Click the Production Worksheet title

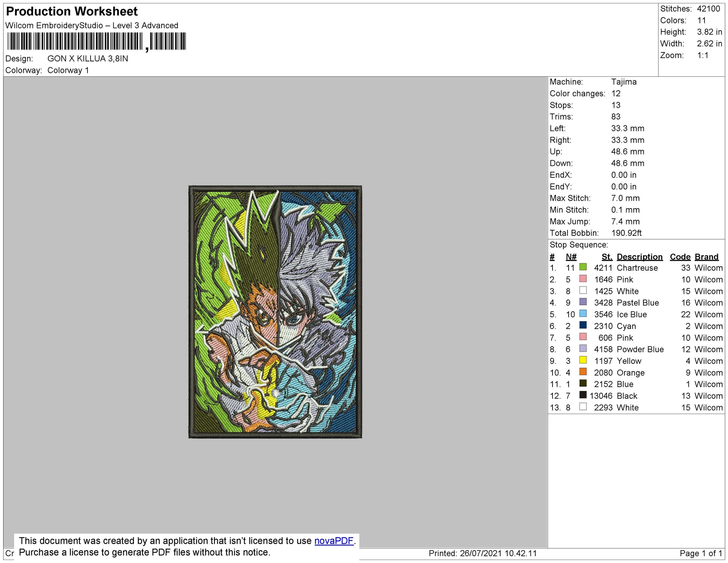[x=72, y=12]
